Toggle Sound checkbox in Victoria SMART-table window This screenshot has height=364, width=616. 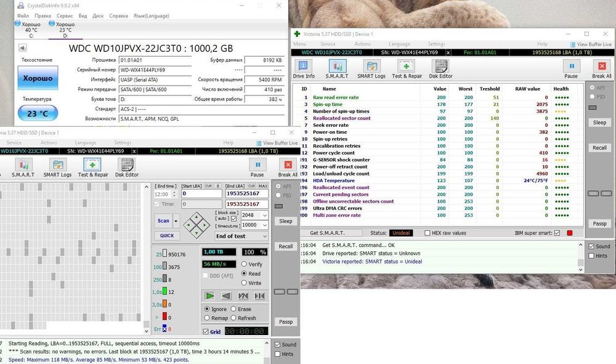[591, 246]
